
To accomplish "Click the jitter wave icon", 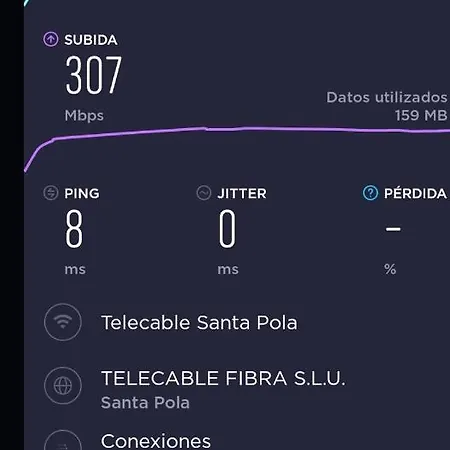I will pyautogui.click(x=204, y=193).
